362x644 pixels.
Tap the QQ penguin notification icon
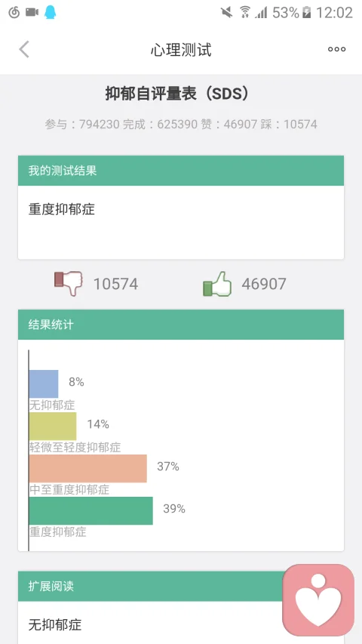pos(50,12)
